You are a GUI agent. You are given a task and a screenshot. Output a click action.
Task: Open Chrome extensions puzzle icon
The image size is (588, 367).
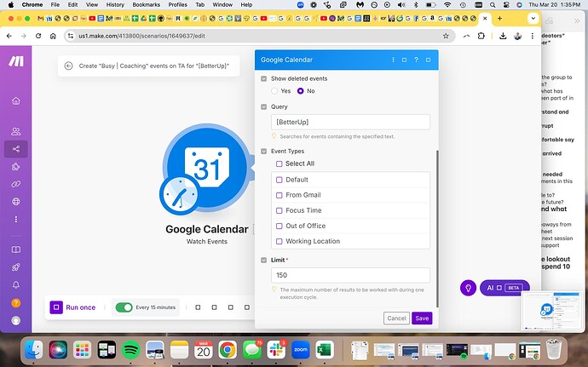481,36
